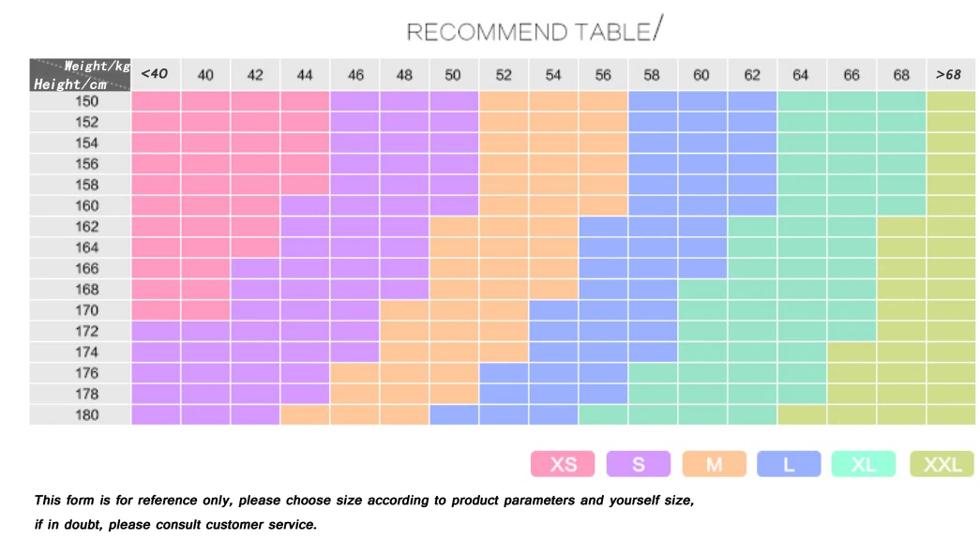This screenshot has width=980, height=539.
Task: Click the 64 kg column header
Action: [802, 75]
